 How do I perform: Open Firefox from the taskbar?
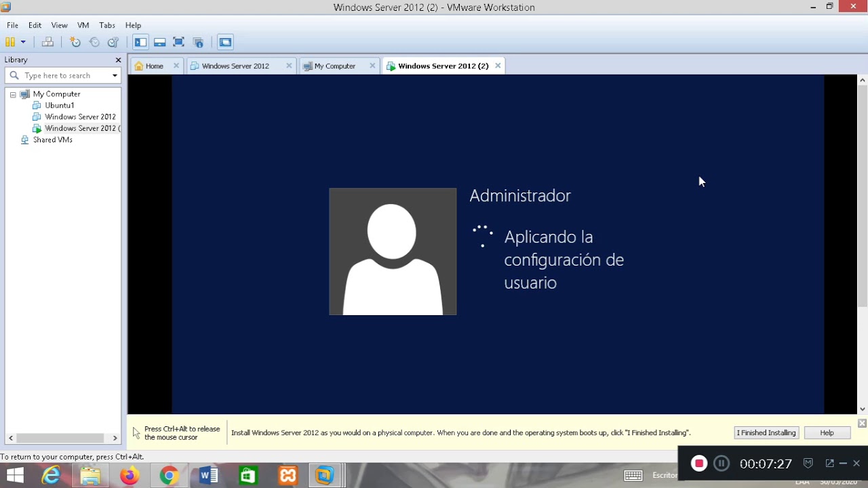[130, 476]
